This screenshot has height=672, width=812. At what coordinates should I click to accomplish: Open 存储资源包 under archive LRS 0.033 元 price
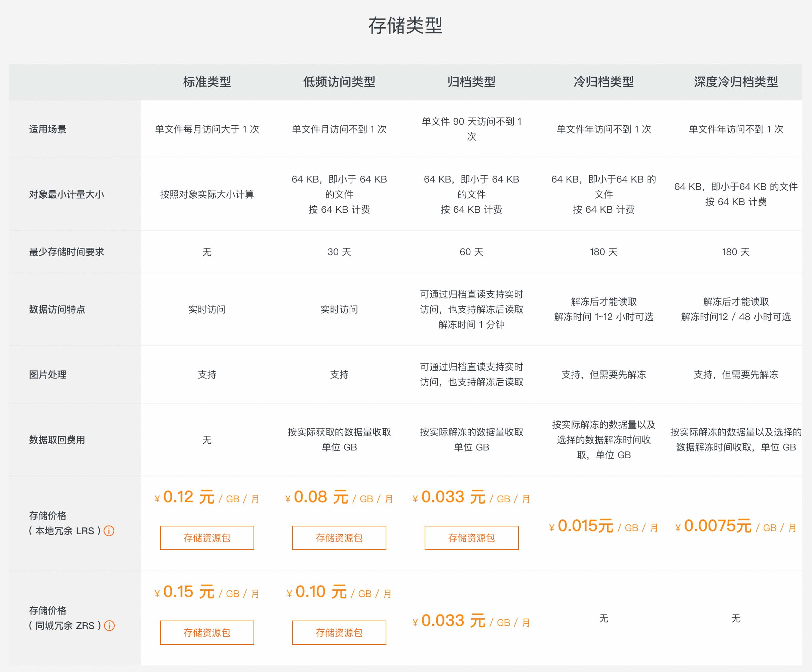471,538
